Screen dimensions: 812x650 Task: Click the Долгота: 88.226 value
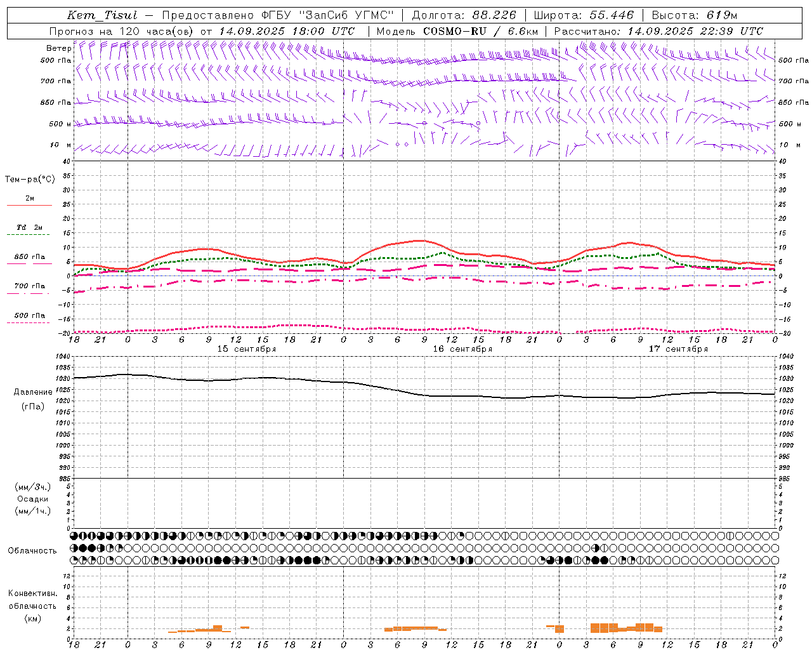tap(464, 15)
